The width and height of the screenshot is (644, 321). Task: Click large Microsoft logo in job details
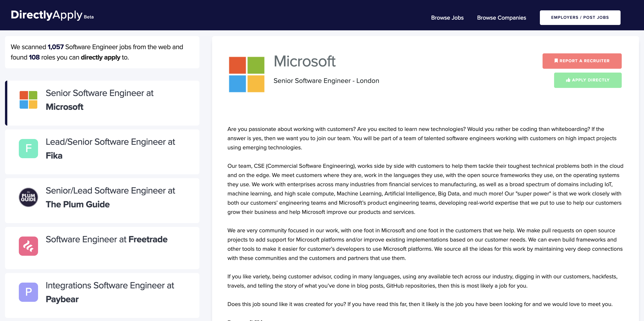coord(246,74)
